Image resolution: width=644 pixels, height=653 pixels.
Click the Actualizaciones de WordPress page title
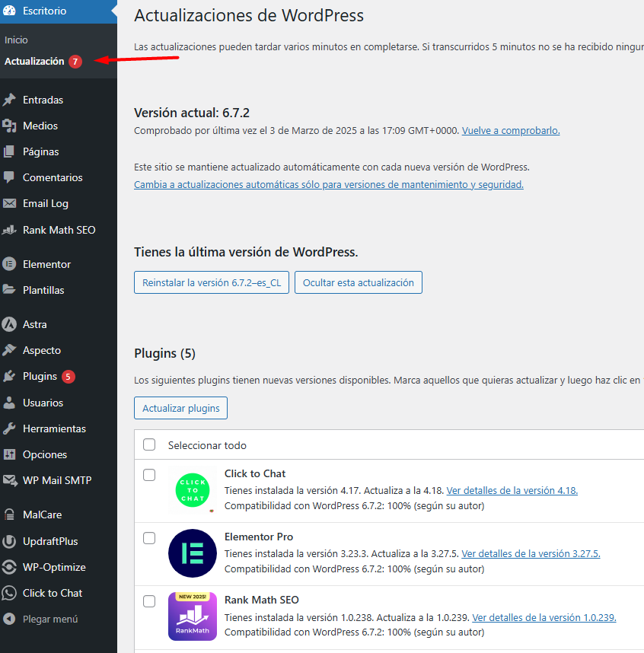coord(249,15)
